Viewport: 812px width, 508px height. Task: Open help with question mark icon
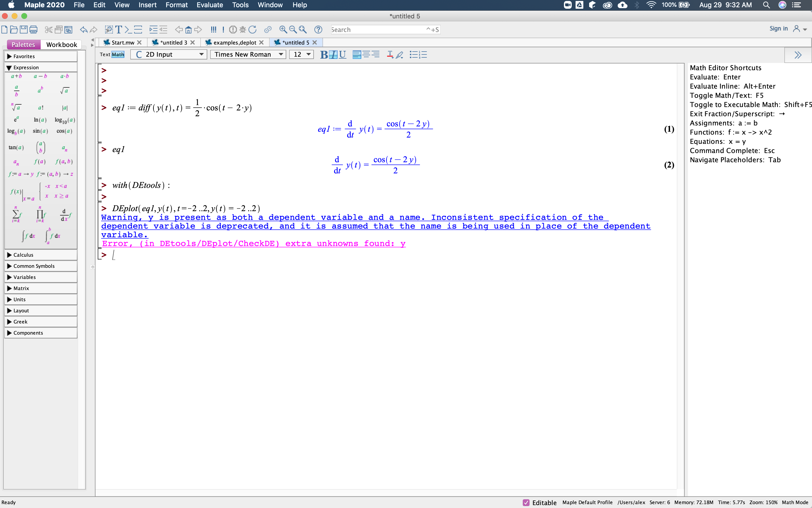pos(318,30)
